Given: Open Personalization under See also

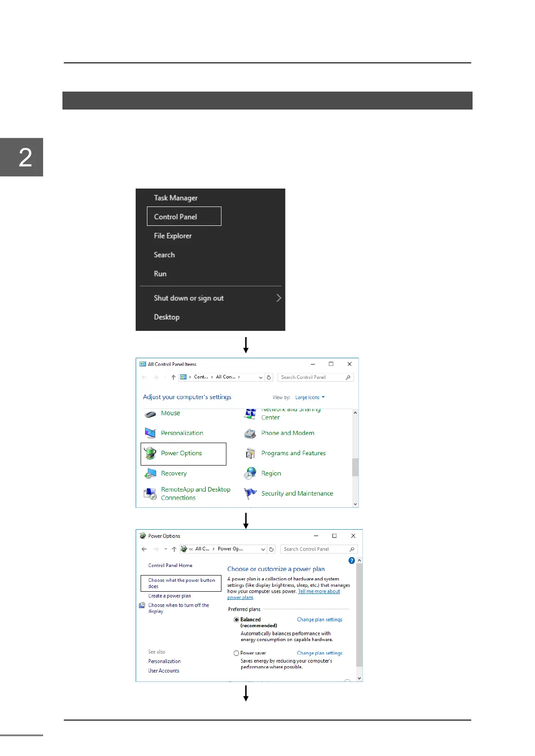Looking at the screenshot, I should (164, 661).
